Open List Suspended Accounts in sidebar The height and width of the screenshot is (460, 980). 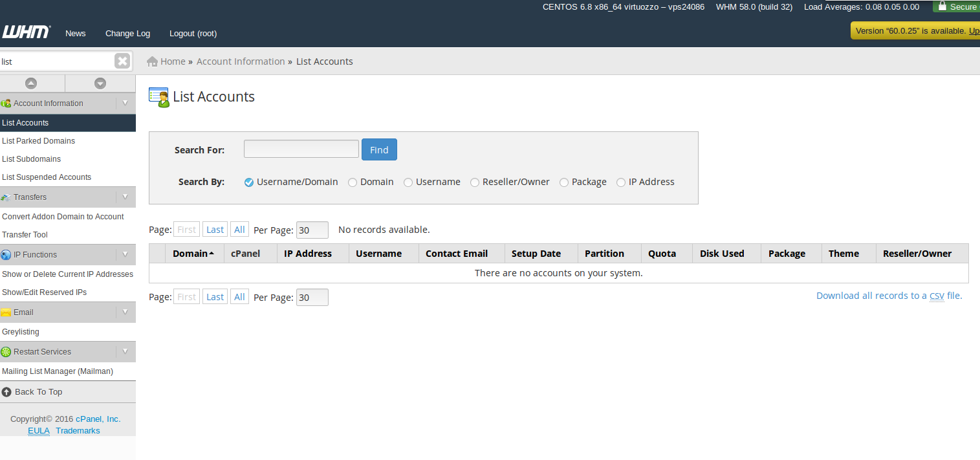[x=47, y=177]
